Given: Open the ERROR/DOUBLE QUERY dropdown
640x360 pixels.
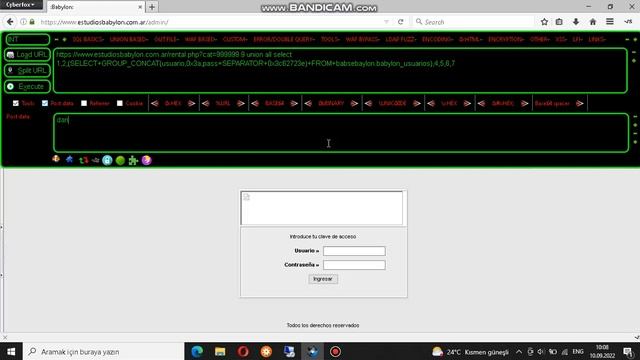Looking at the screenshot, I should (284, 40).
